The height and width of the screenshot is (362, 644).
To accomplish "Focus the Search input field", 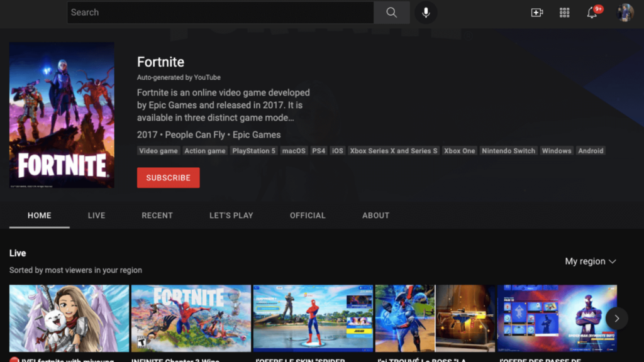I will click(221, 13).
